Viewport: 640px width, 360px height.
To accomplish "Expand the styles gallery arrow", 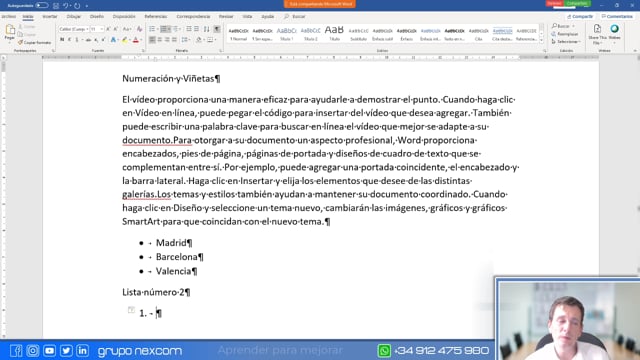I will coord(542,41).
